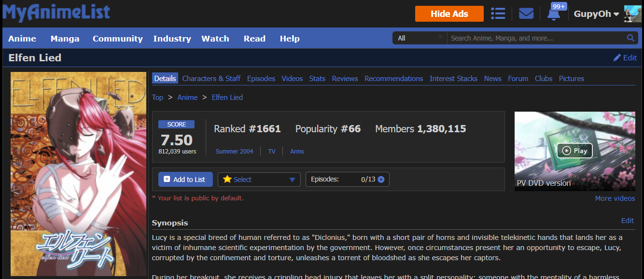This screenshot has width=644, height=279.
Task: Open the Read menu
Action: pyautogui.click(x=254, y=39)
